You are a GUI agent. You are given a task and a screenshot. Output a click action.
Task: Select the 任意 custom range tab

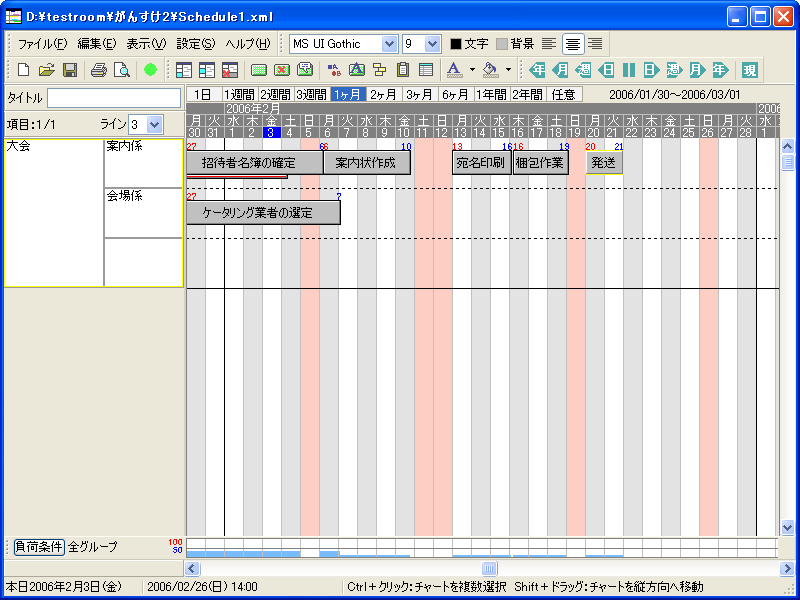pos(564,94)
